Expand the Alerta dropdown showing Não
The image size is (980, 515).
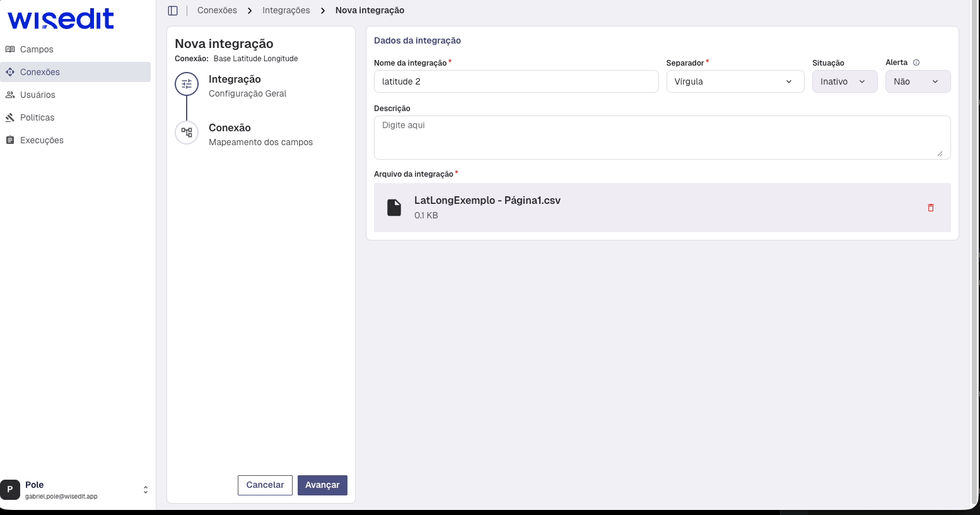(917, 81)
